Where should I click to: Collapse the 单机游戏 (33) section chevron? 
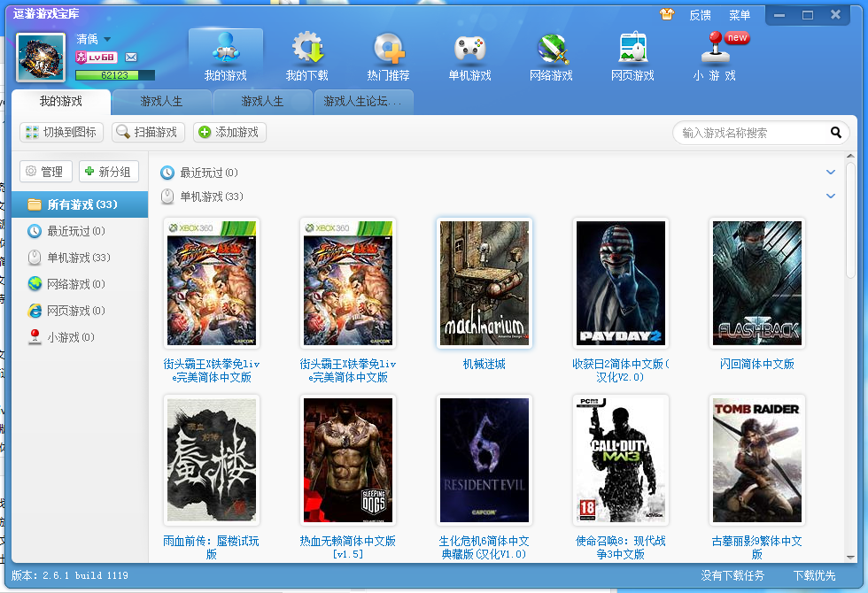831,196
